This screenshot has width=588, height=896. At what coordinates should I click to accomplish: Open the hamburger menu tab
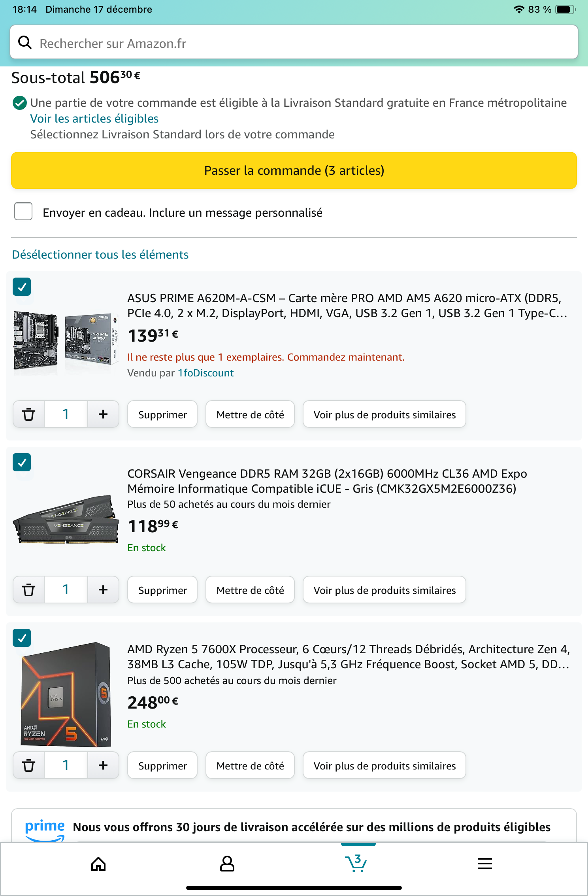click(x=485, y=864)
